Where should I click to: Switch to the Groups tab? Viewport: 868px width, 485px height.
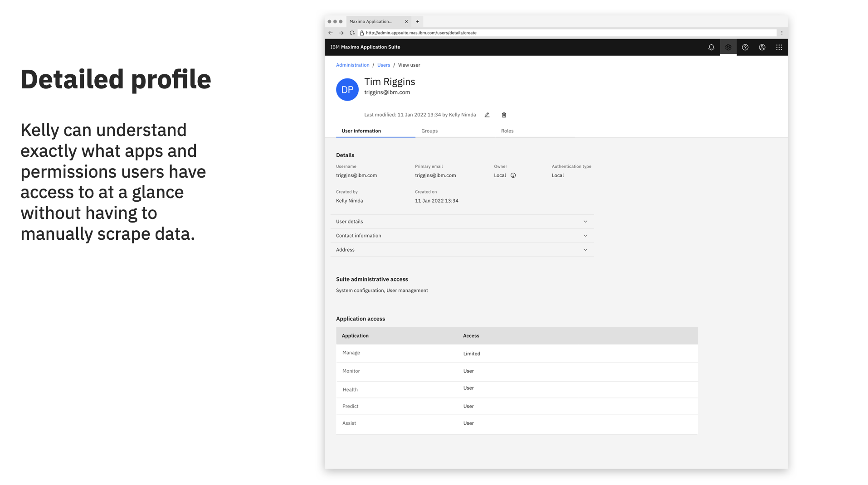455,131
